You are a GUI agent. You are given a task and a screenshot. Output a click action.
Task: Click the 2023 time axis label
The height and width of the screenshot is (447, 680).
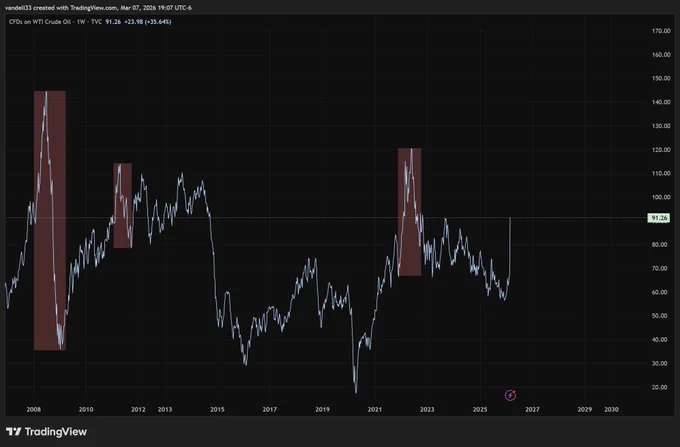tap(427, 409)
